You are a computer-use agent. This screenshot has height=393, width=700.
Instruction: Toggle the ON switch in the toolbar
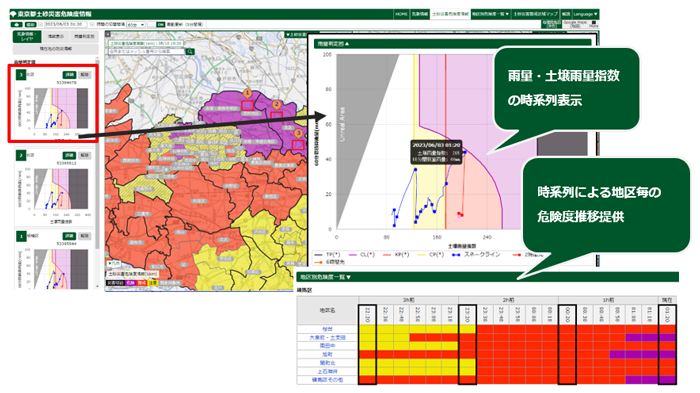click(161, 25)
